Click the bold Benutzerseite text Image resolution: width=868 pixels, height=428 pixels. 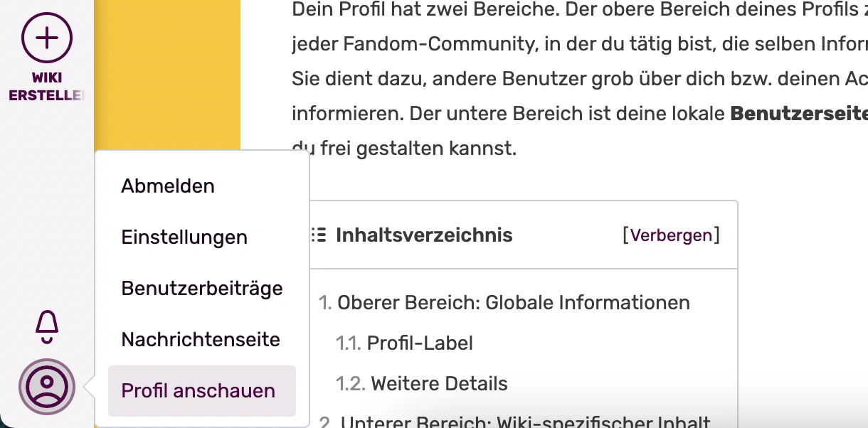coord(797,114)
